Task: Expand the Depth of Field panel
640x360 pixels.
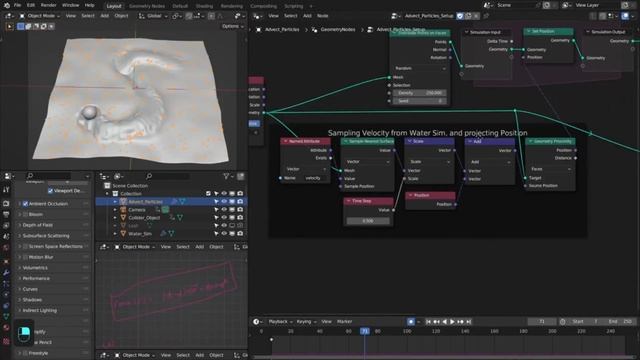Action: [x=20, y=225]
